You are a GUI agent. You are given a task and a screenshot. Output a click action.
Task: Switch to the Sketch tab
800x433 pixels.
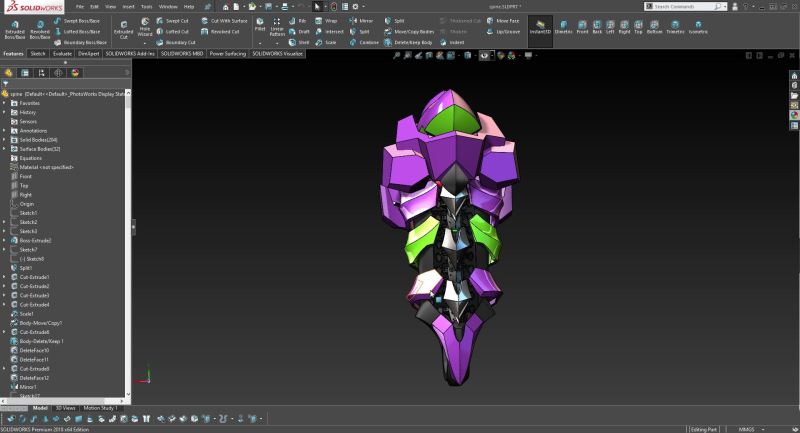[38, 54]
